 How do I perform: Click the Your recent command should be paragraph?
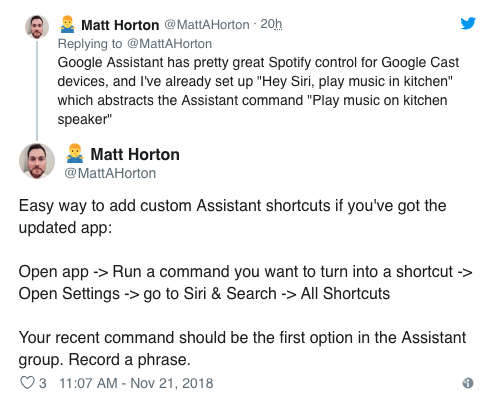point(242,348)
